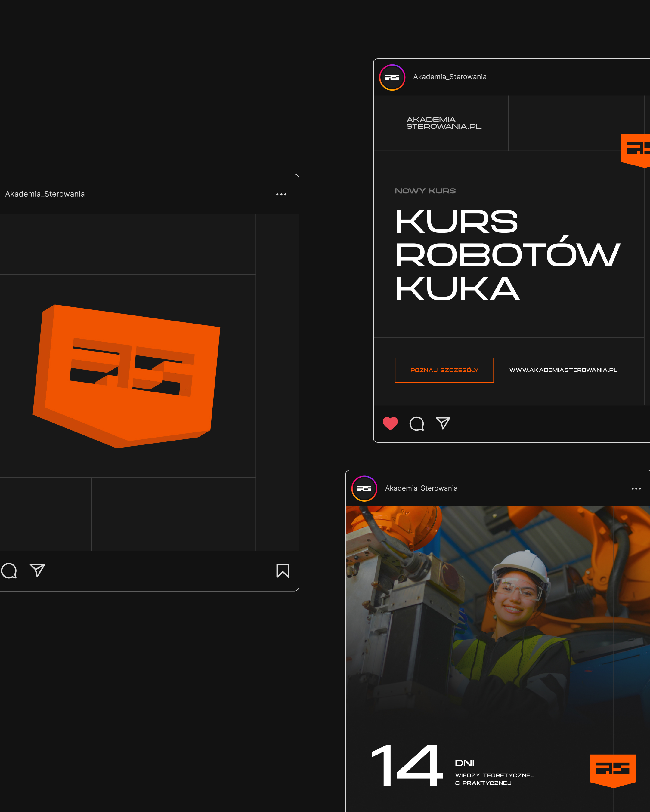The image size is (650, 812).
Task: Tap comment icon on Kurs Robotów post
Action: pyautogui.click(x=416, y=423)
